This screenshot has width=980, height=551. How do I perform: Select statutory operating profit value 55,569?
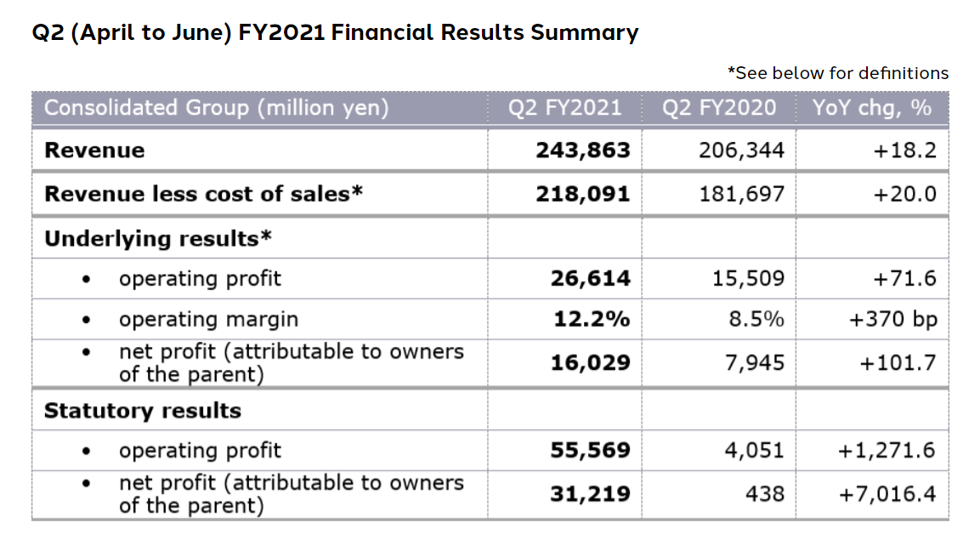coord(592,451)
